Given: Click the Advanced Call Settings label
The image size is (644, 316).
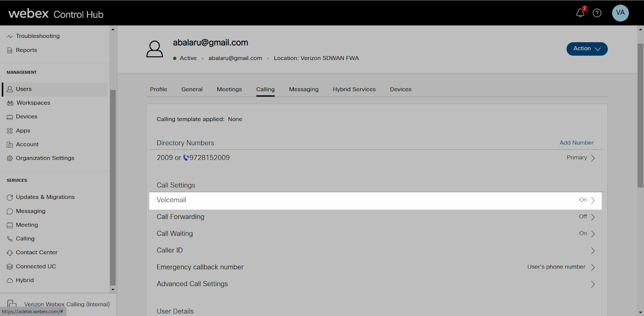Looking at the screenshot, I should pos(192,284).
